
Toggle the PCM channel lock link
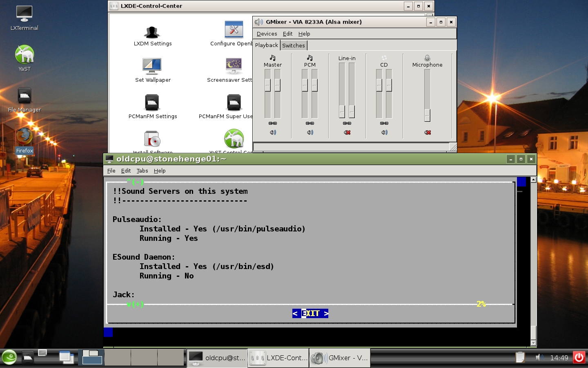[310, 123]
